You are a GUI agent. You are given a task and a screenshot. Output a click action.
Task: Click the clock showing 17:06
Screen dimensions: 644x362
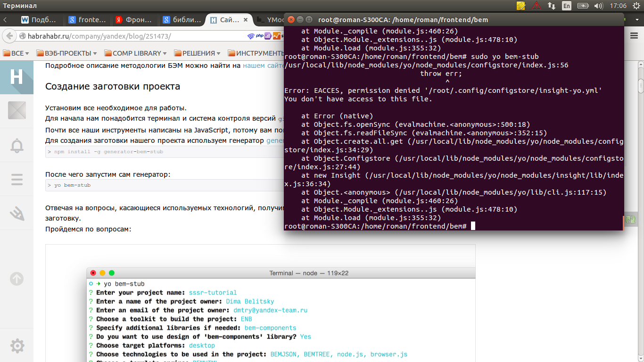tap(618, 6)
